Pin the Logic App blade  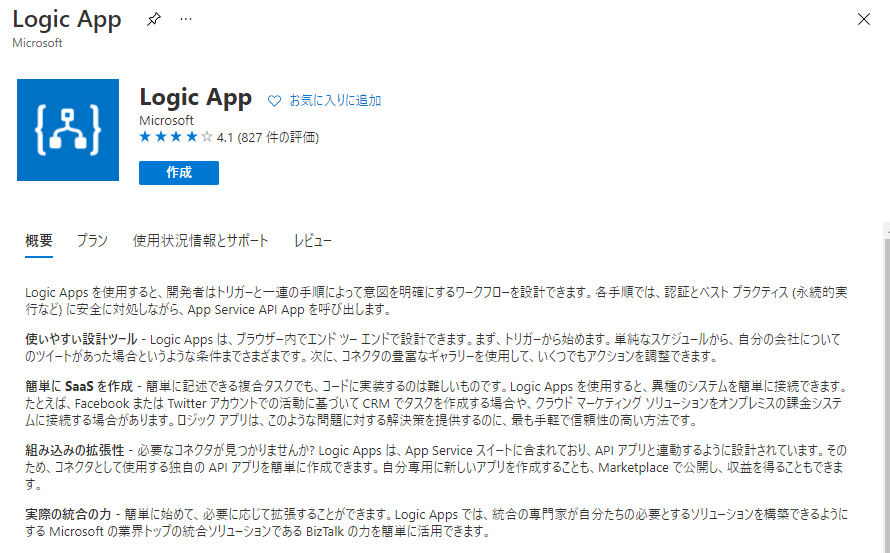153,19
